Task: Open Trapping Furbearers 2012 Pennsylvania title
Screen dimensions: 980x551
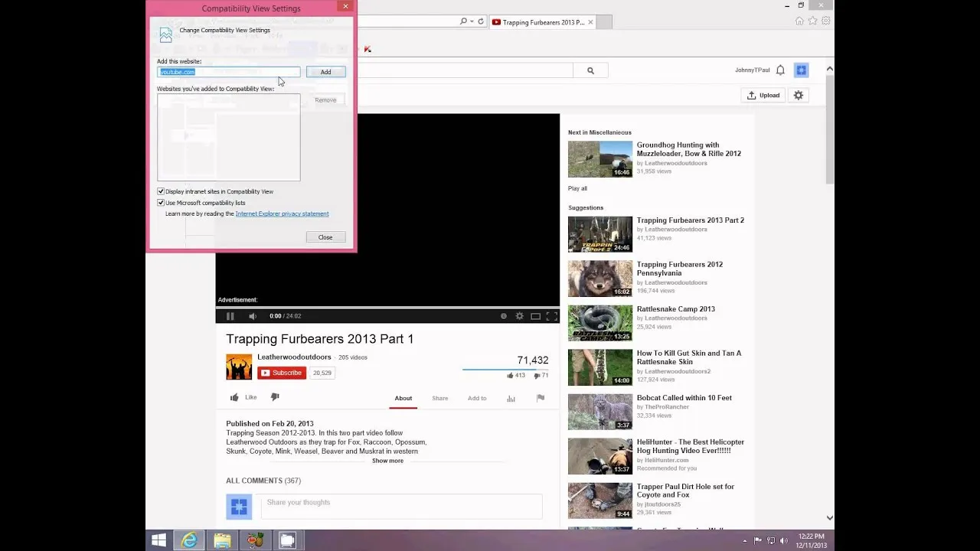Action: click(x=680, y=269)
